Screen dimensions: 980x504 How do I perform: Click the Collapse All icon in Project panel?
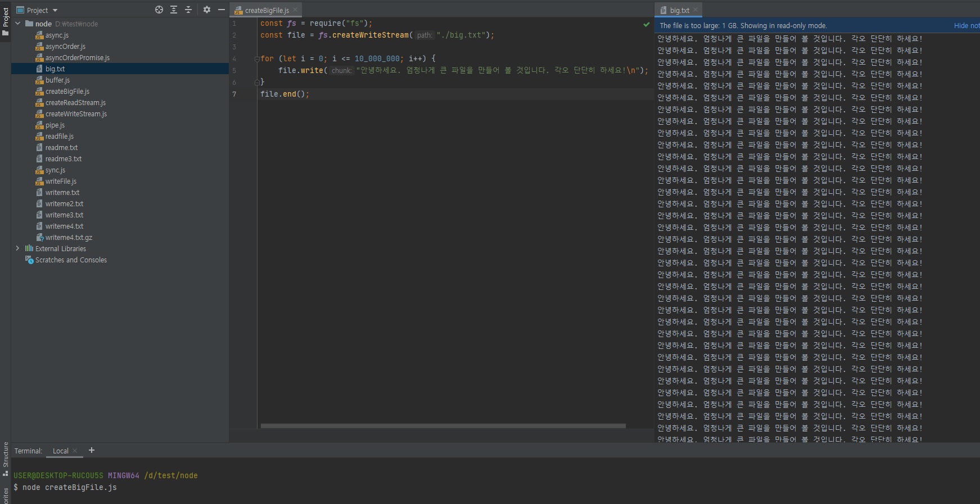[188, 10]
